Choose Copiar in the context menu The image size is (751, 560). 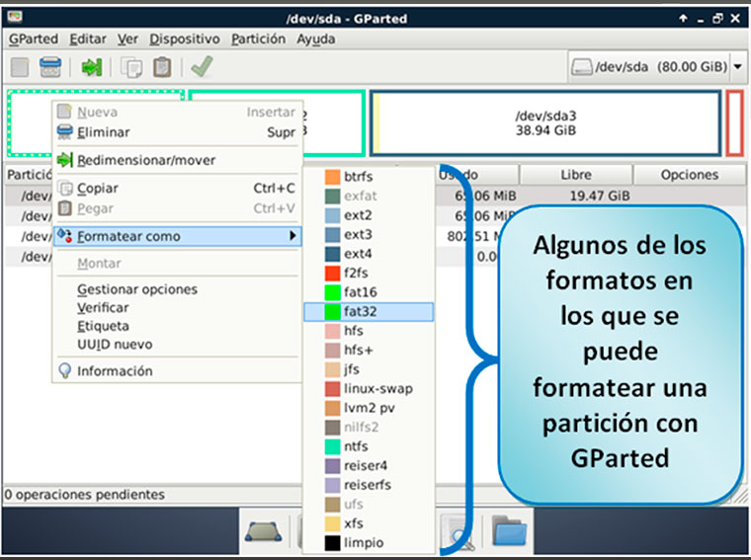(177, 188)
